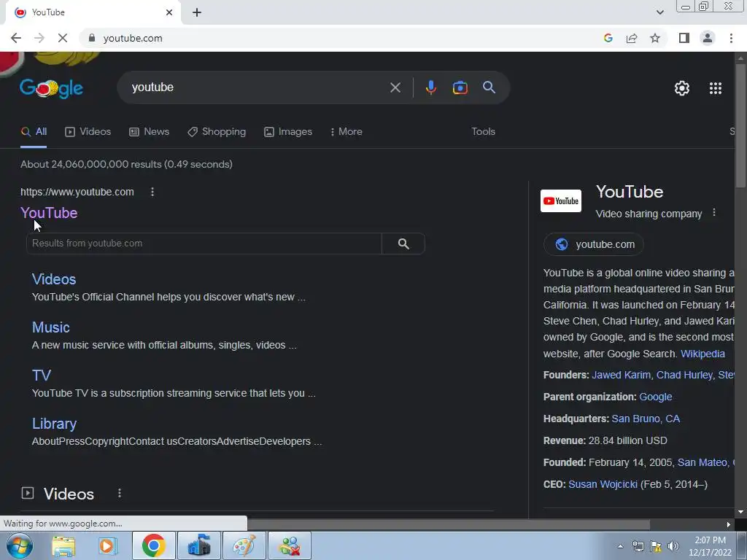Image resolution: width=747 pixels, height=560 pixels.
Task: Open the Videos sitelink
Action: point(54,279)
